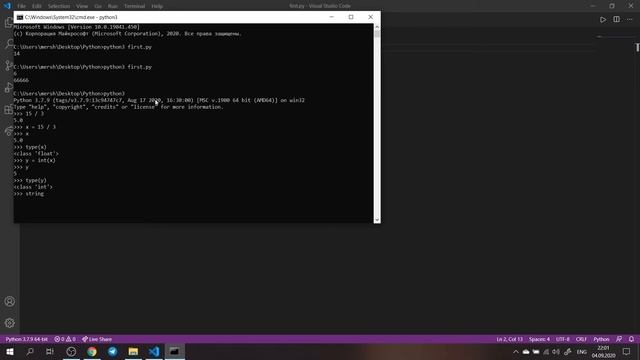Open the File menu

21,6
